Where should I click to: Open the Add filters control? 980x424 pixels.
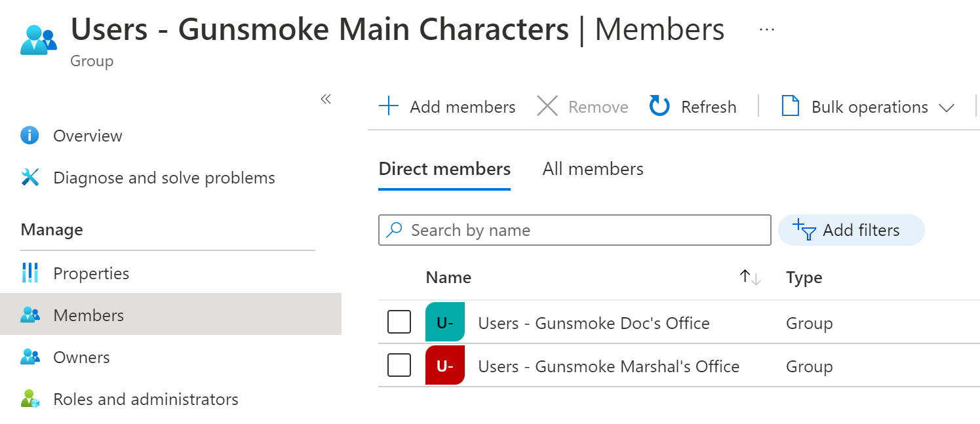click(851, 230)
